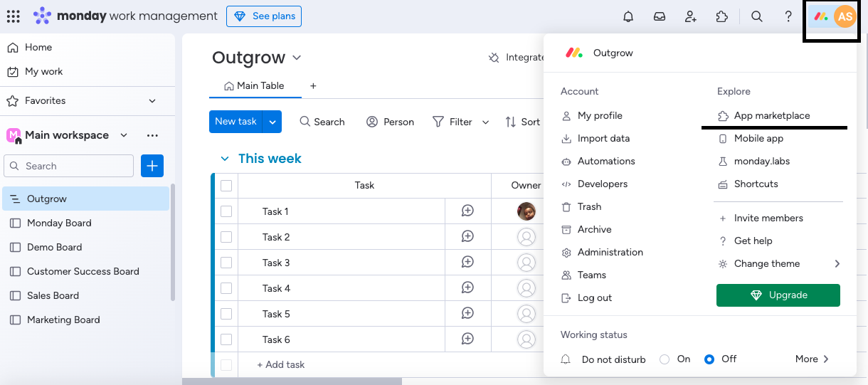
Task: Open My profile from Account menu
Action: point(591,115)
